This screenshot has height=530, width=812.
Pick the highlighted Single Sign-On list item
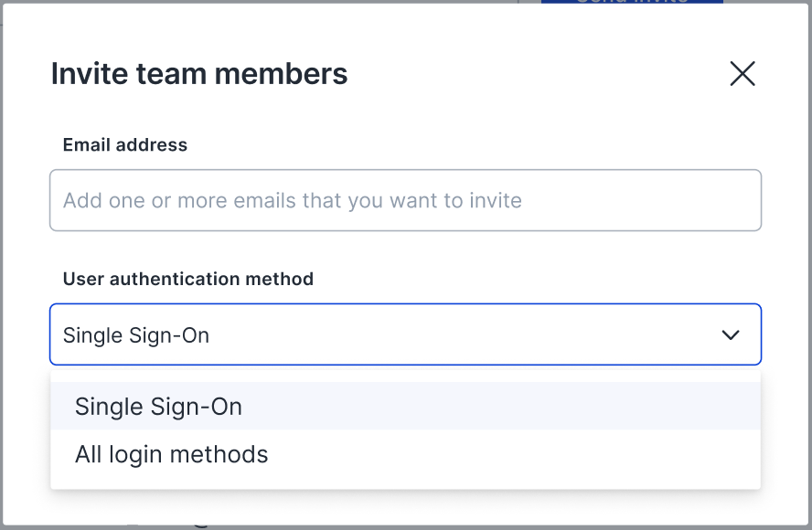(x=158, y=407)
